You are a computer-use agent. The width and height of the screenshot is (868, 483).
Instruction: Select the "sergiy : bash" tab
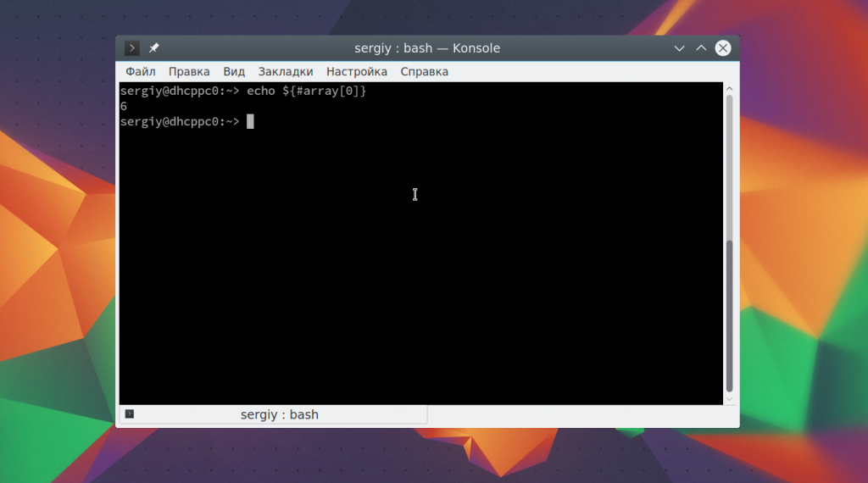click(x=279, y=414)
